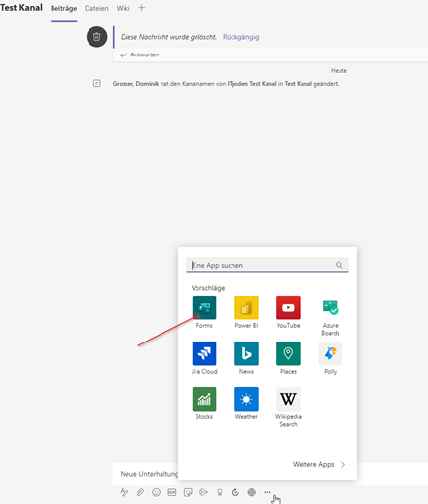
Task: Open Weitere Apps link
Action: coord(313,464)
